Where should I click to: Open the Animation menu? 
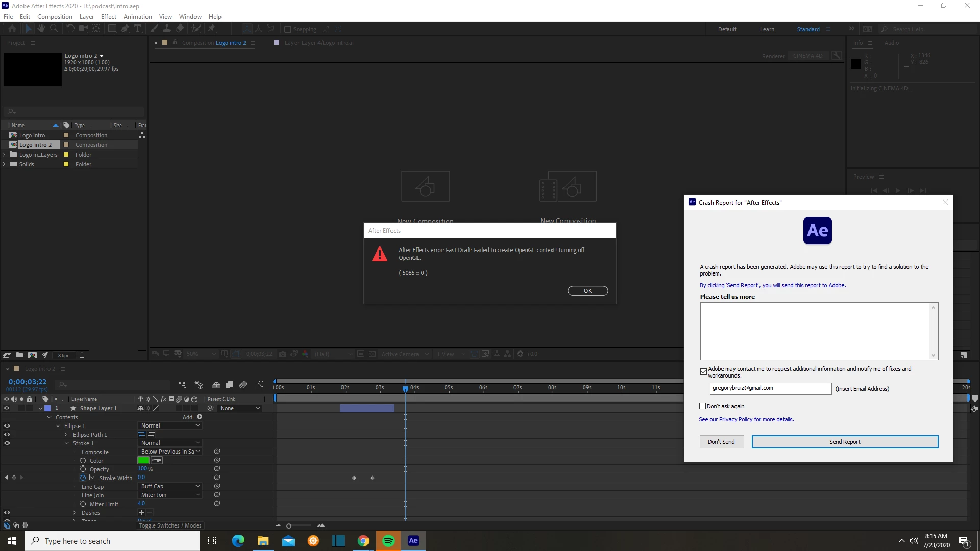[137, 16]
